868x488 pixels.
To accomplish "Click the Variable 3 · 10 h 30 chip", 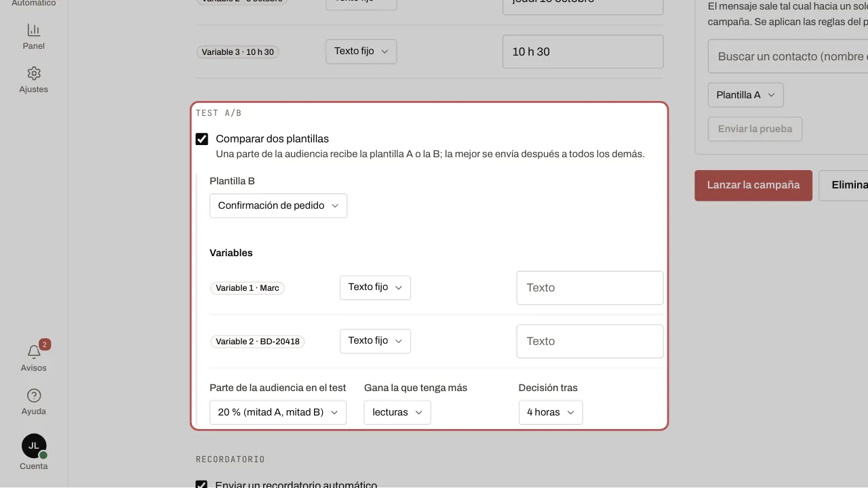I will (238, 52).
